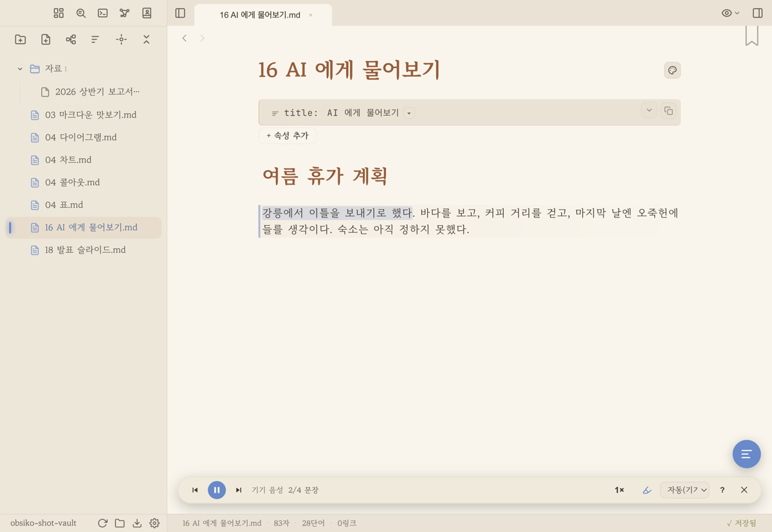Click the status bar file name '16 AI 에게 물어보기.md'
The width and height of the screenshot is (772, 532).
[222, 523]
